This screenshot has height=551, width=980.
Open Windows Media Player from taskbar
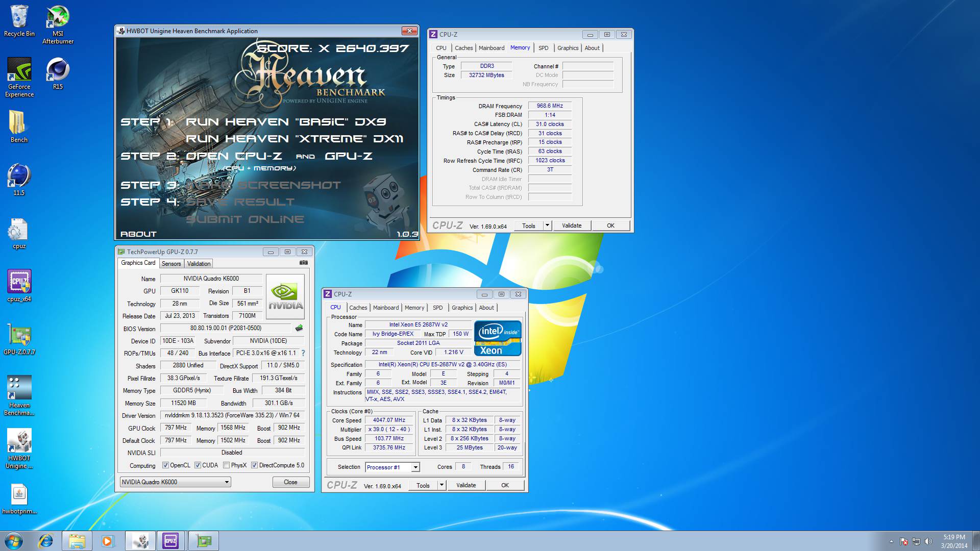pyautogui.click(x=108, y=541)
